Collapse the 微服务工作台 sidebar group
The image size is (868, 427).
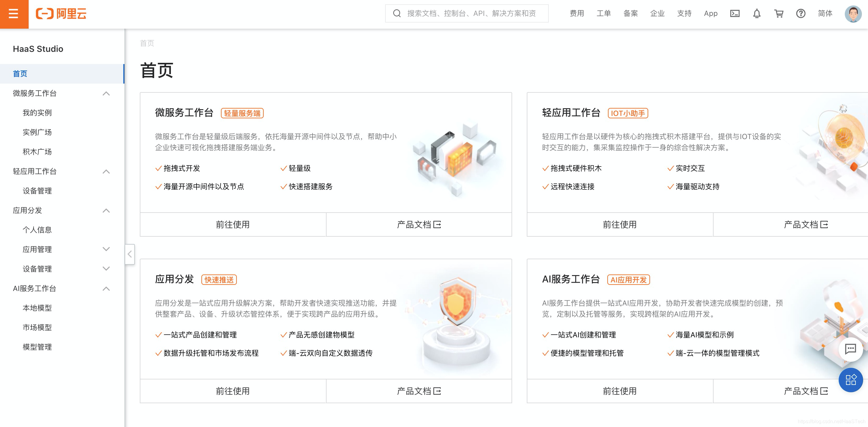(x=106, y=93)
